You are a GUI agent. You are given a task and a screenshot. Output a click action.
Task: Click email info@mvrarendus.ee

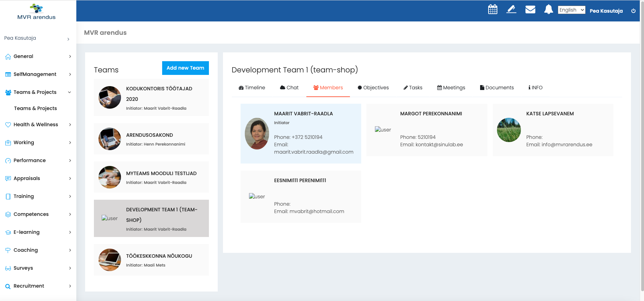click(x=567, y=145)
